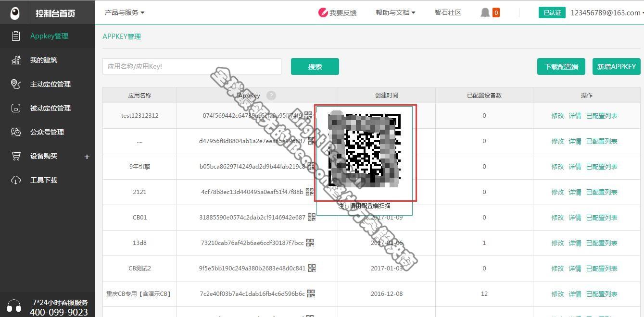Click the orange notification count badge
Screen dimensions: 644x317
tap(496, 12)
